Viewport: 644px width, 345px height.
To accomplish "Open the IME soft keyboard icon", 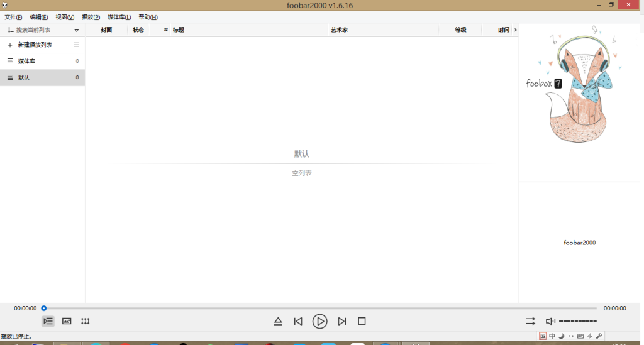I will tap(580, 336).
